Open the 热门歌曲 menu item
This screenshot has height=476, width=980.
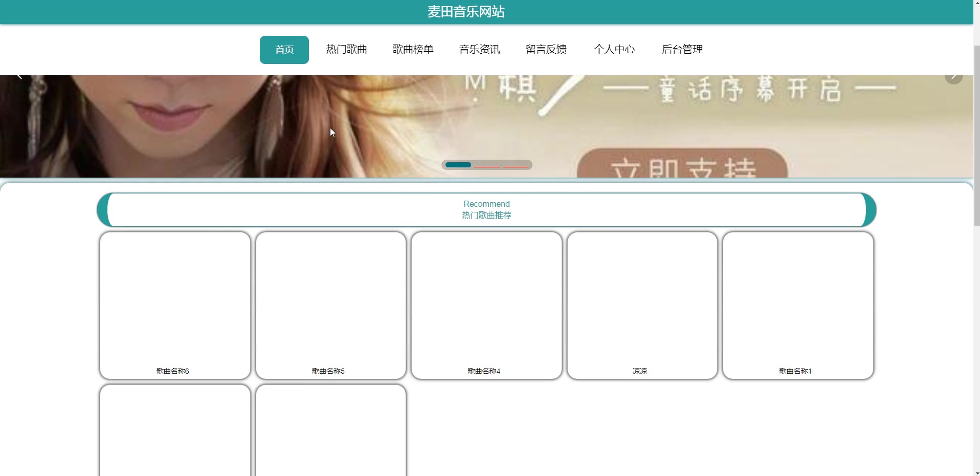pos(347,50)
